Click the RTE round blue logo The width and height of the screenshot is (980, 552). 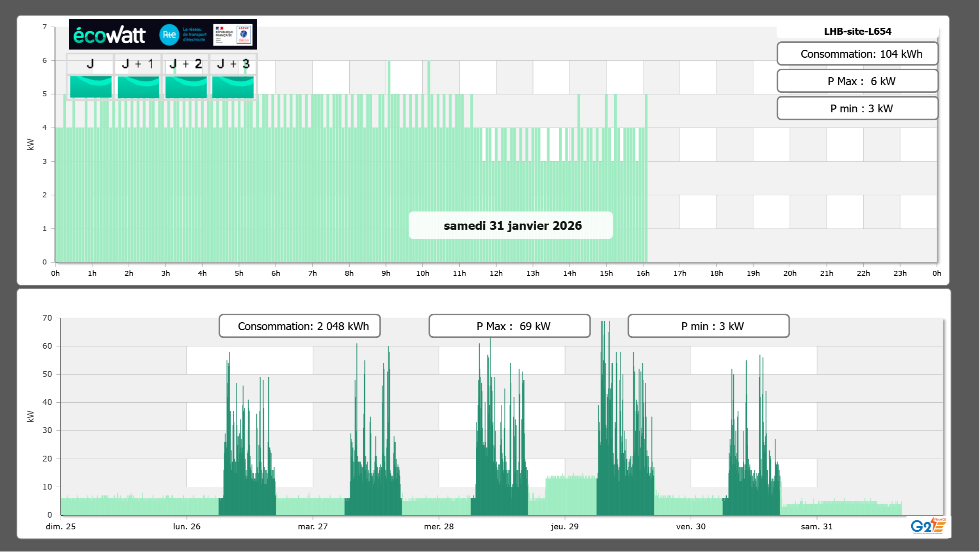click(169, 35)
